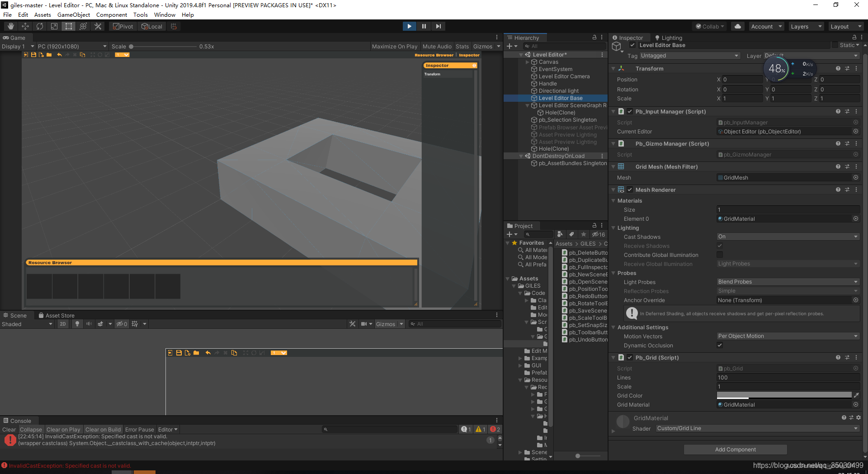
Task: Switch to the Asset Store tab
Action: (60, 315)
